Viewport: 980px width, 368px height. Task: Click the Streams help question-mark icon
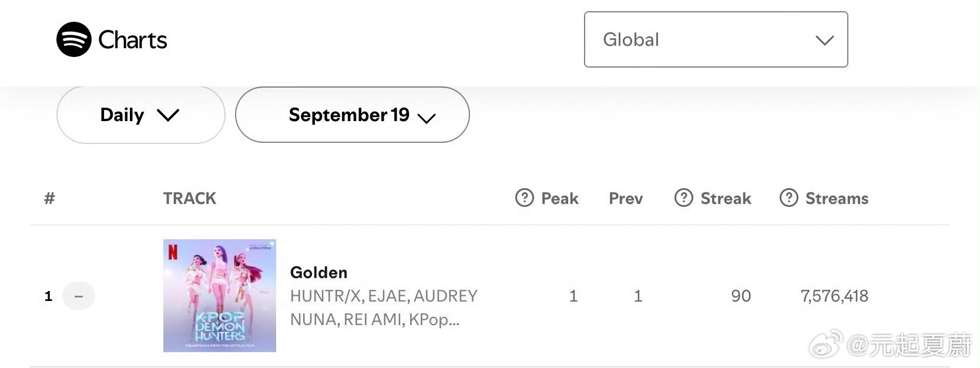click(788, 198)
